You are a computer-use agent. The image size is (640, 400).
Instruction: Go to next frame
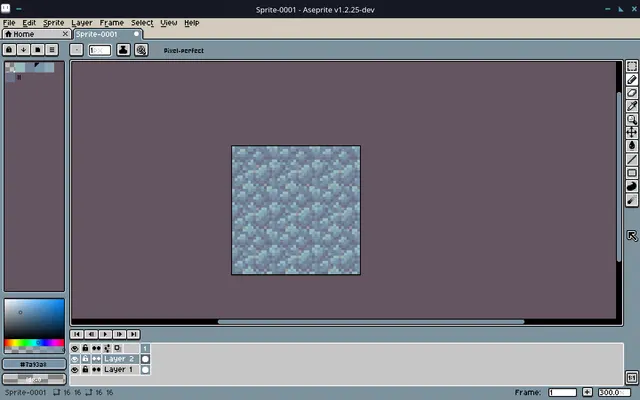point(119,334)
